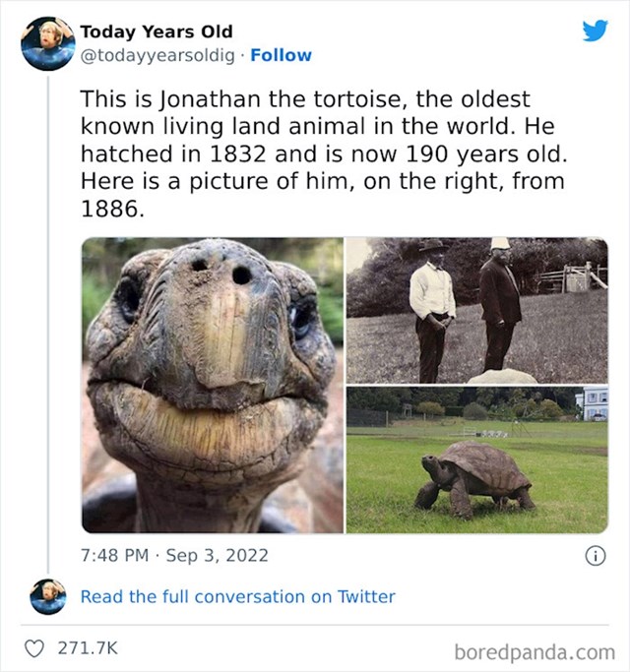
Task: Open the 1886 black and white photo
Action: tap(476, 310)
